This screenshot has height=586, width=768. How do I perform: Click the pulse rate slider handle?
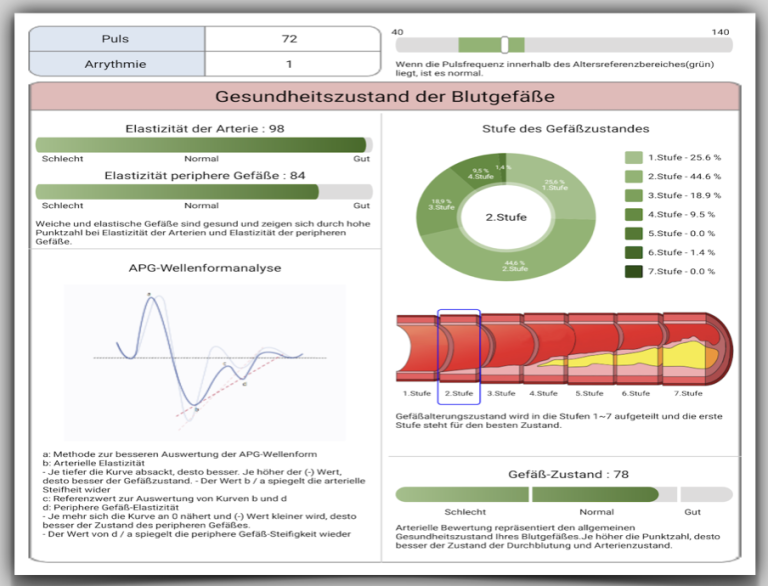click(x=505, y=45)
